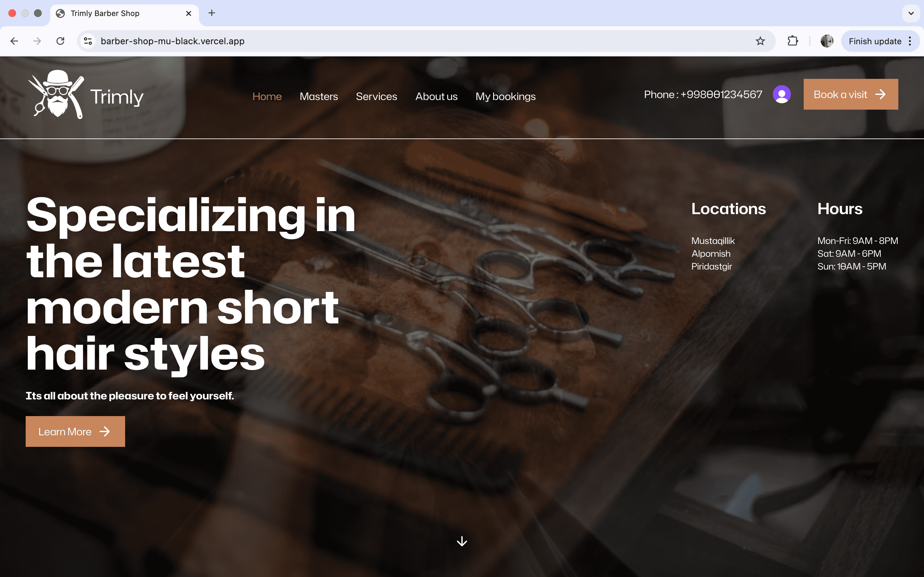Screen dimensions: 924x577
Task: Go to the Masters page
Action: click(x=319, y=96)
